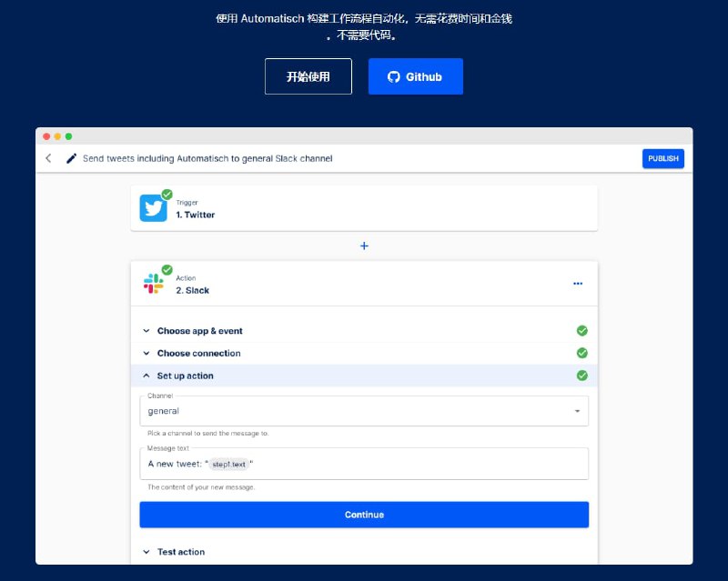Viewport: 728px width, 581px height.
Task: Click the PUBLISH button
Action: (662, 158)
